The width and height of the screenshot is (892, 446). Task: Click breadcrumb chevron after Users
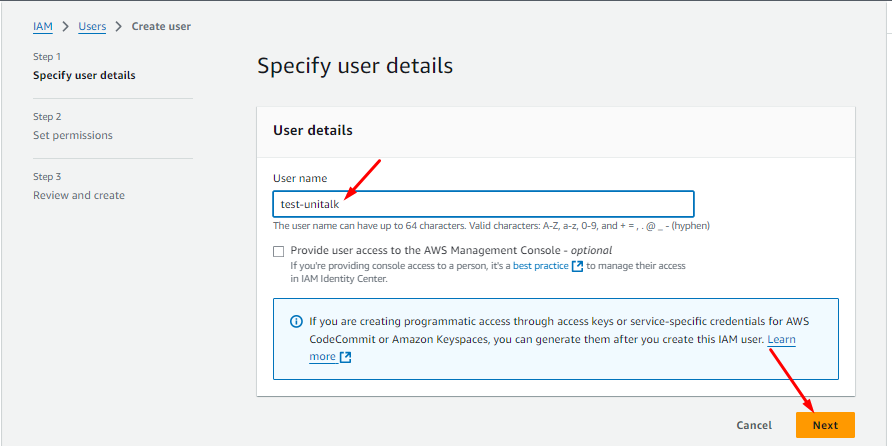(119, 26)
